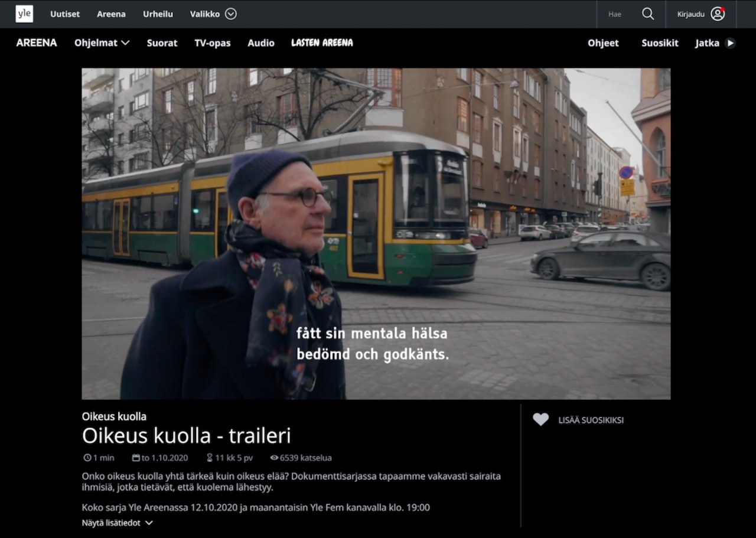Click the Uutiset link
The height and width of the screenshot is (538, 756).
coord(65,14)
